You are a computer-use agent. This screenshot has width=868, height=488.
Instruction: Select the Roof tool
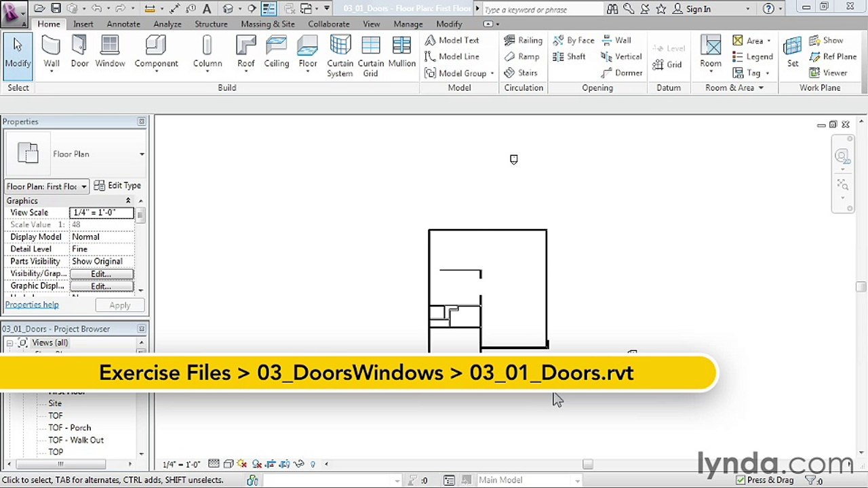click(x=245, y=53)
